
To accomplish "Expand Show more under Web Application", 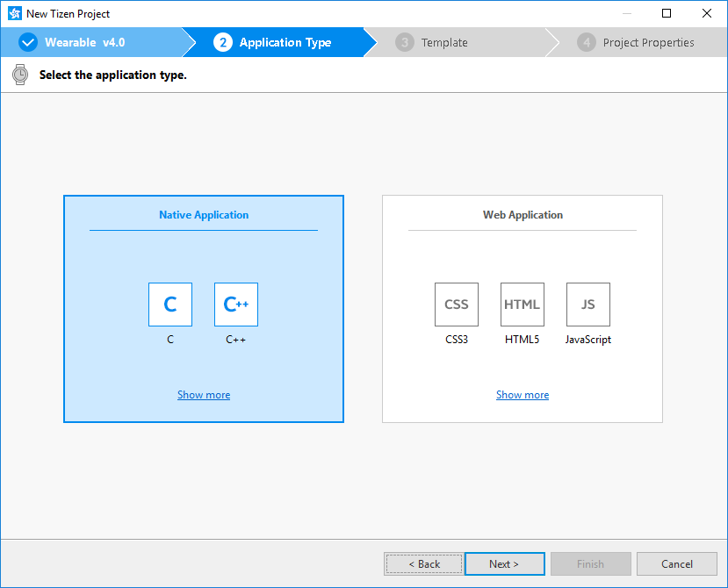I will coord(522,394).
